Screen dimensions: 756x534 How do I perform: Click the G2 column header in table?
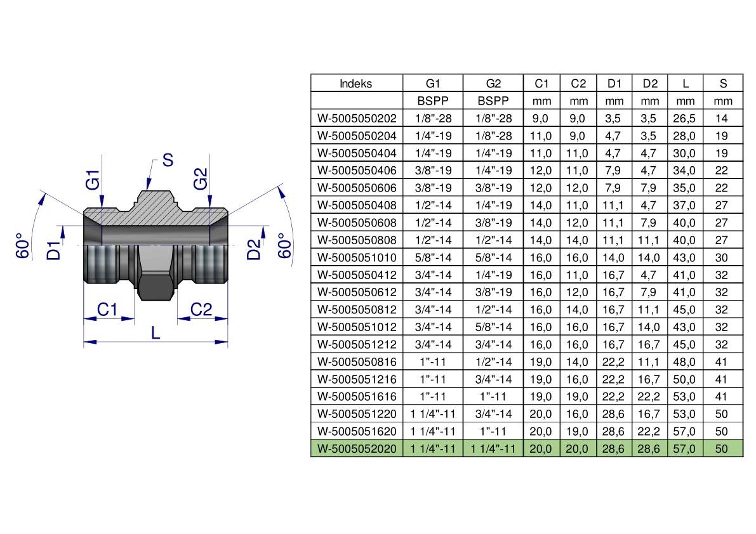click(x=493, y=84)
